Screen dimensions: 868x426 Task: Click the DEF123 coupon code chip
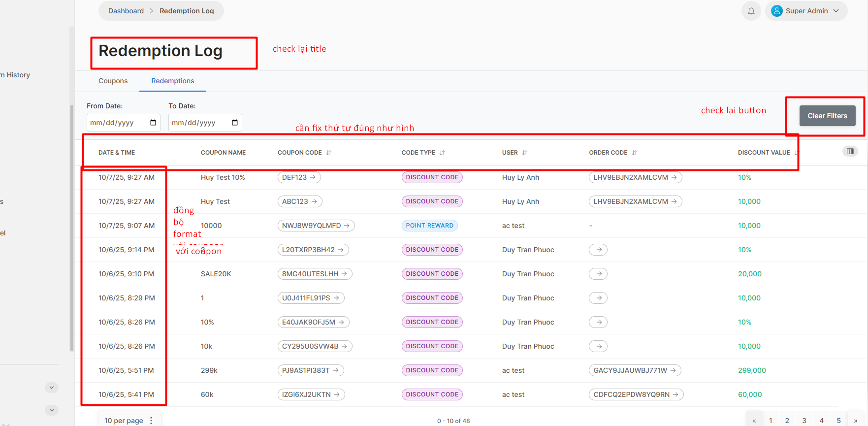[299, 177]
